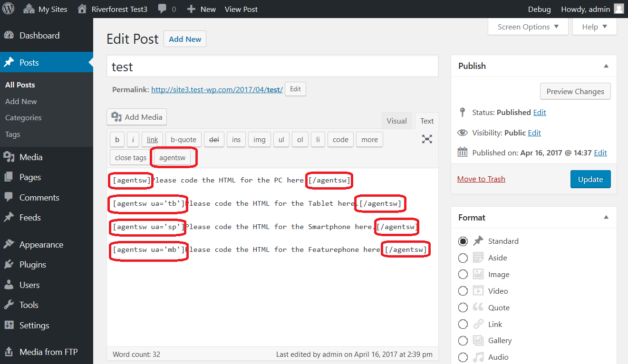Open Categories submenu item
This screenshot has width=628, height=364.
(x=23, y=117)
